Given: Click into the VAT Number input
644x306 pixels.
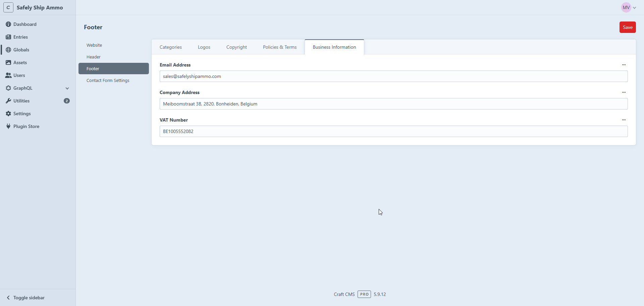Looking at the screenshot, I should point(394,131).
